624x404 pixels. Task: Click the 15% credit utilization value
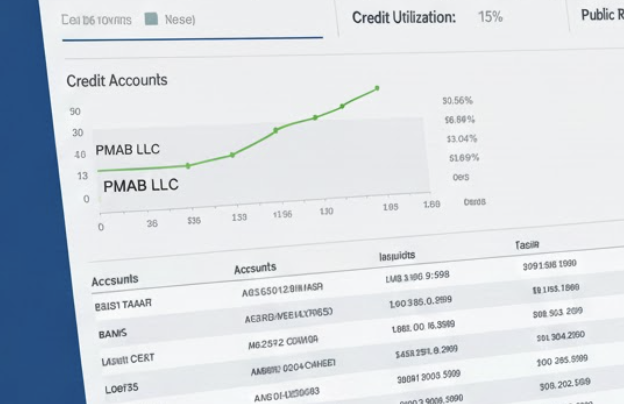(490, 17)
